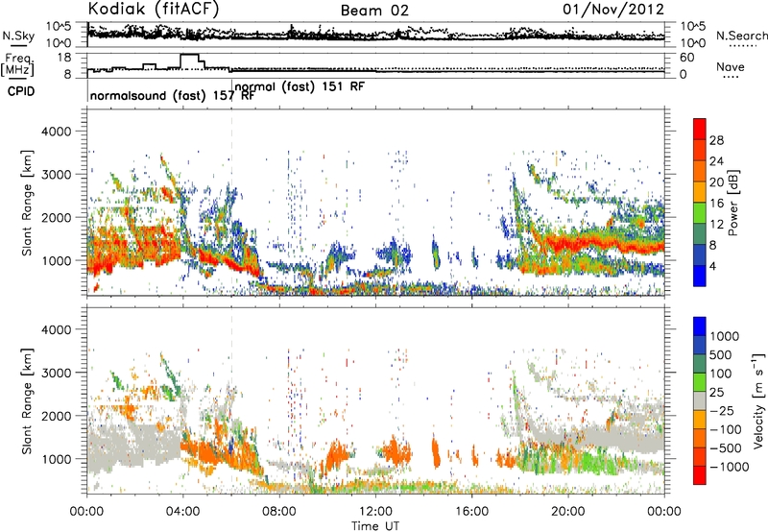Click the "Slant Range [km]" label of power panel
The height and width of the screenshot is (532, 768).
coord(27,203)
